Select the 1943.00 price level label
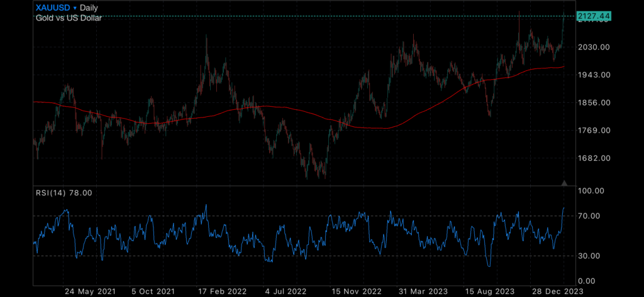 click(594, 75)
